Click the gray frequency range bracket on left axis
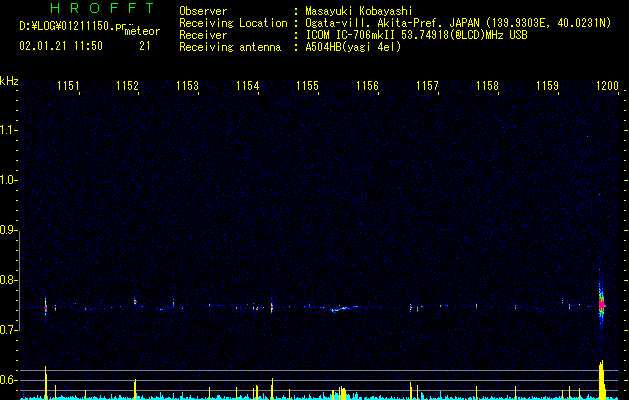The image size is (629, 400). tap(19, 281)
